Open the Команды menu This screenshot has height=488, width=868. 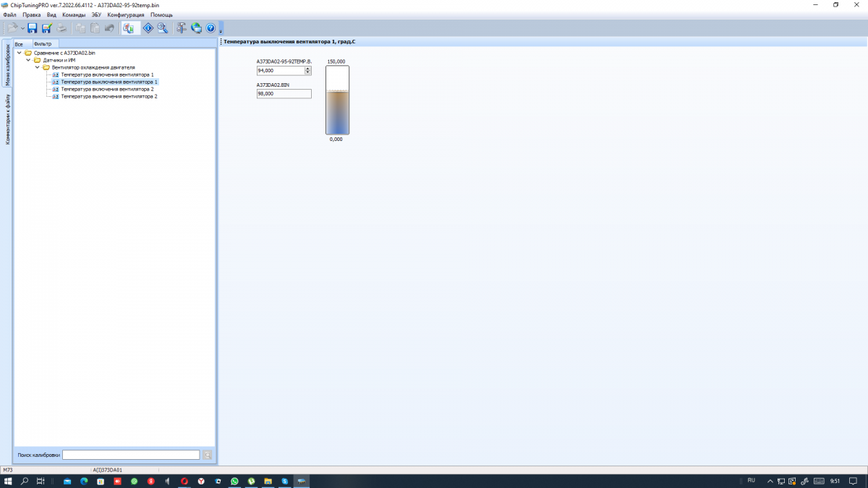[x=73, y=14]
